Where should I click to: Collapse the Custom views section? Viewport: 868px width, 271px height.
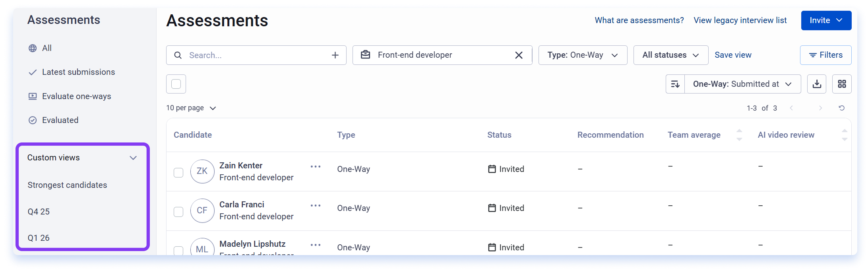tap(133, 158)
